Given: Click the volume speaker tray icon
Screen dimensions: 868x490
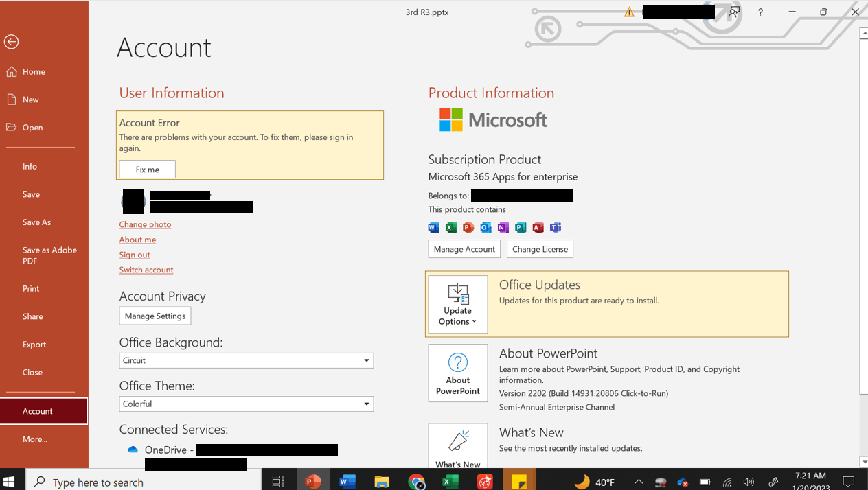Looking at the screenshot, I should click(749, 482).
